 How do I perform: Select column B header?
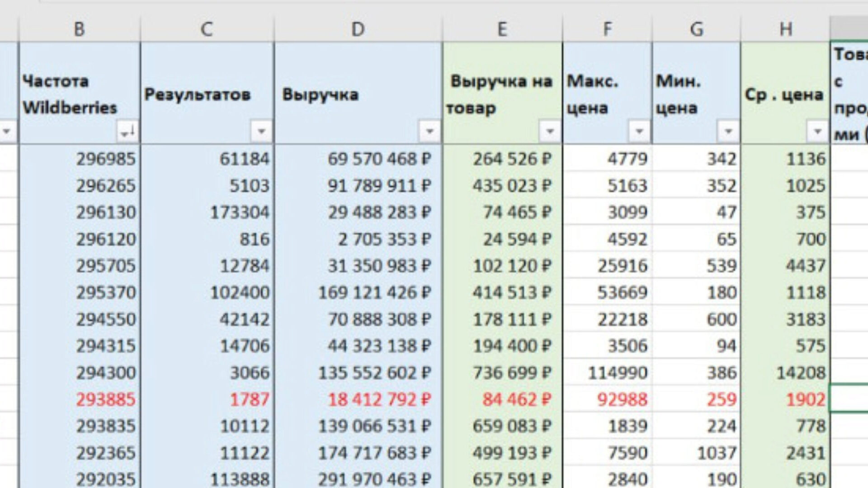(79, 29)
